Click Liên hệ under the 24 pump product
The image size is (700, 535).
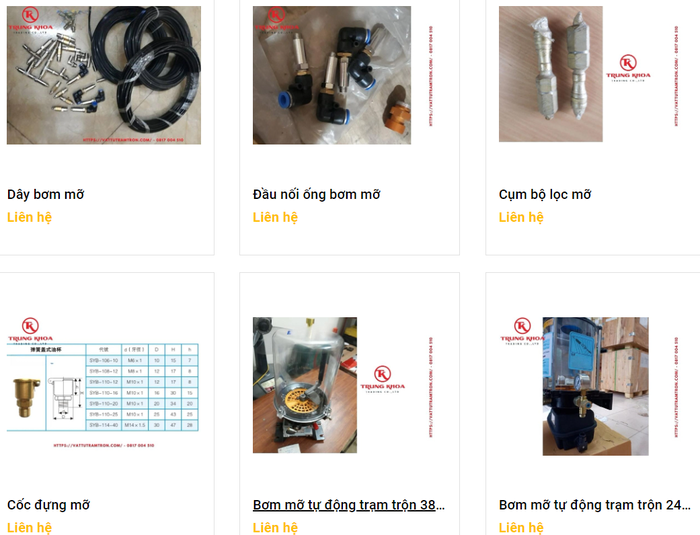(x=521, y=527)
